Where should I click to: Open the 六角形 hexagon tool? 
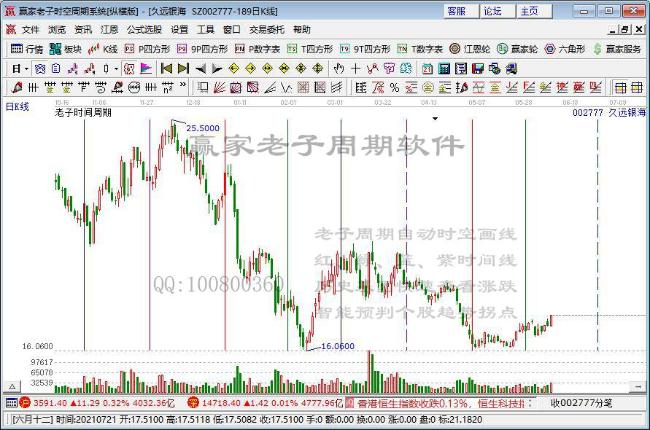pyautogui.click(x=565, y=49)
